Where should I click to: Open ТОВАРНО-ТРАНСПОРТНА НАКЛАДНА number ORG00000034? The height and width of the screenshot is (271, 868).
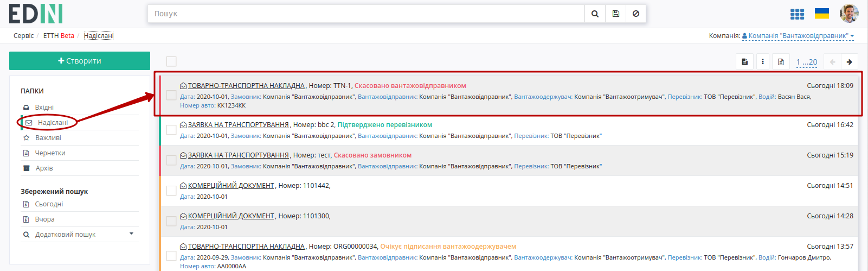tap(246, 247)
